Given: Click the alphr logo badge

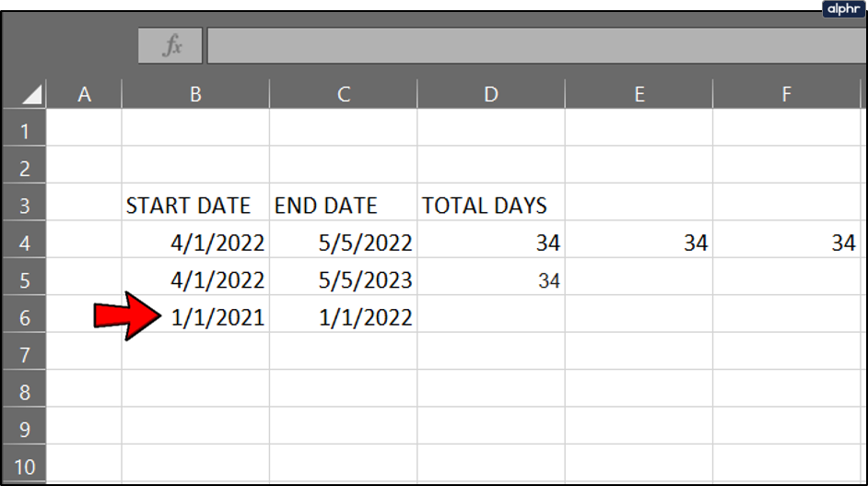Looking at the screenshot, I should [844, 9].
